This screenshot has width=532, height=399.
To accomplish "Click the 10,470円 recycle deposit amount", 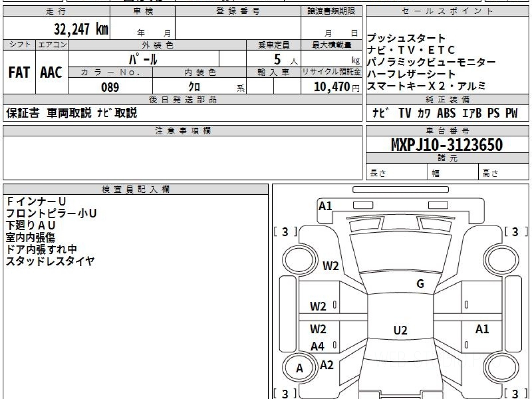I will [332, 87].
